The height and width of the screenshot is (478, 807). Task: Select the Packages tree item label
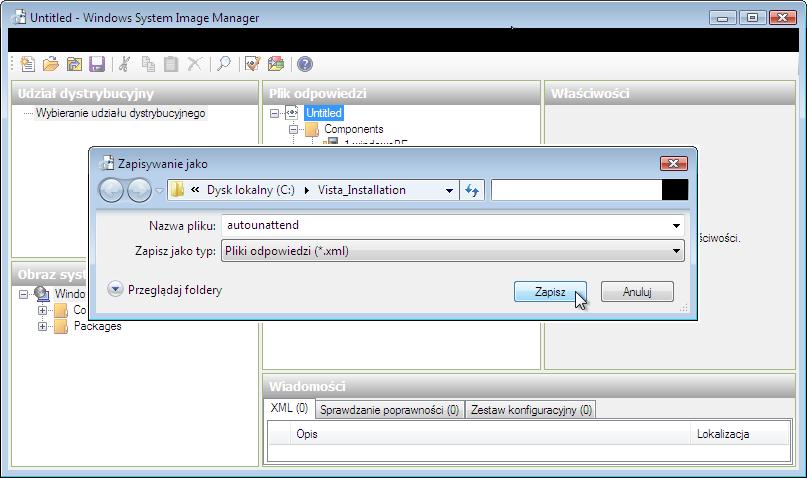(98, 326)
